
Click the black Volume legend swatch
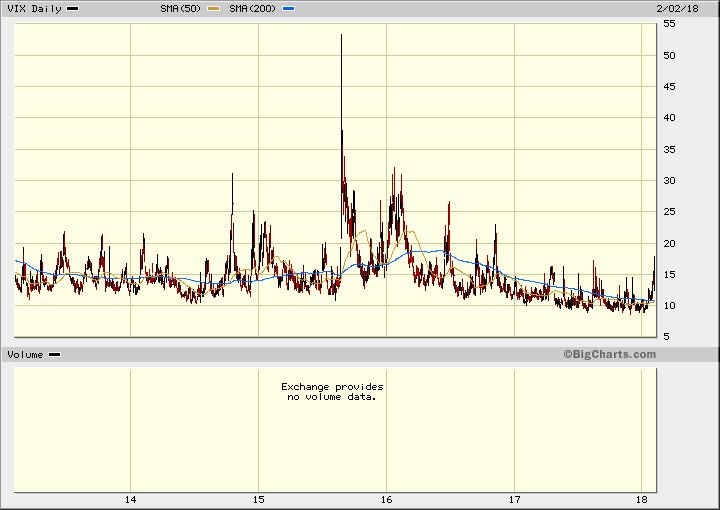(55, 355)
